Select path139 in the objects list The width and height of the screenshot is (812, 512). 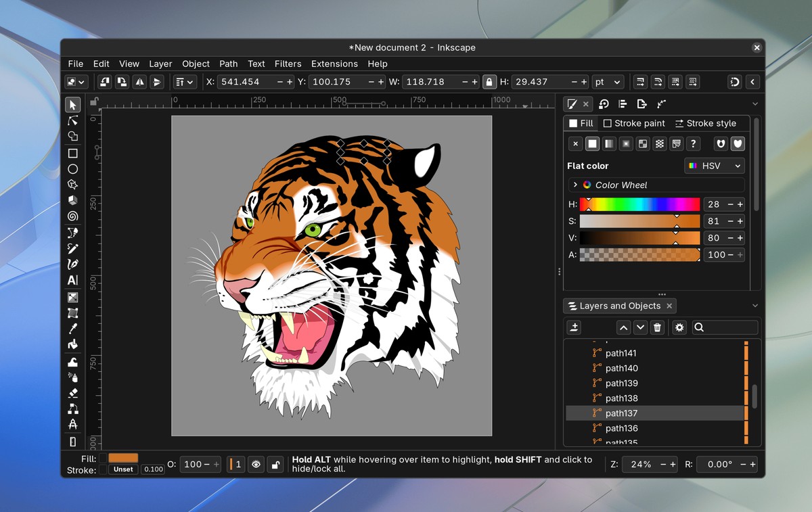click(x=621, y=383)
